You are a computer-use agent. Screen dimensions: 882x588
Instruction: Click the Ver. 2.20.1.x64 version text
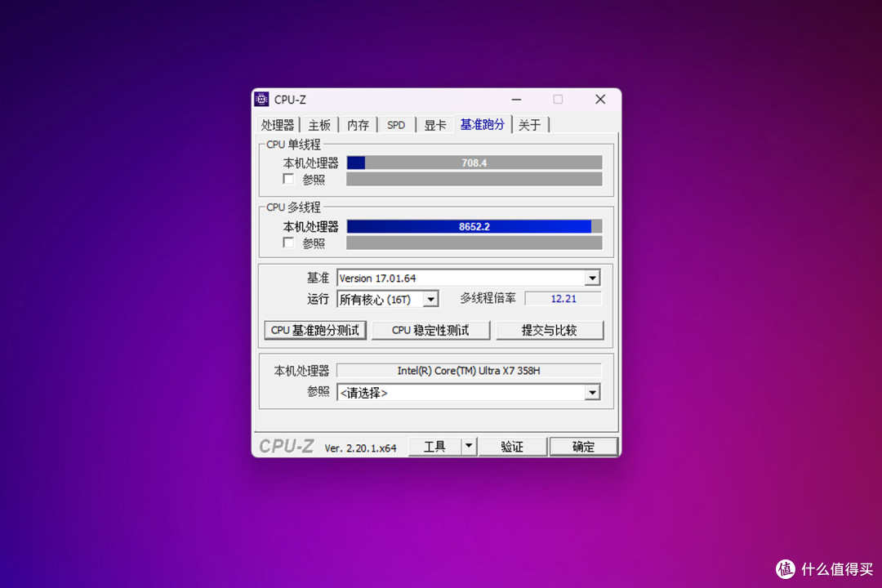[x=361, y=448]
